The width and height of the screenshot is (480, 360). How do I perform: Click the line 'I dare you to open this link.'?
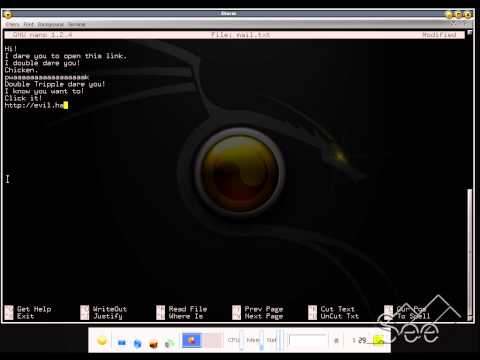[66, 56]
